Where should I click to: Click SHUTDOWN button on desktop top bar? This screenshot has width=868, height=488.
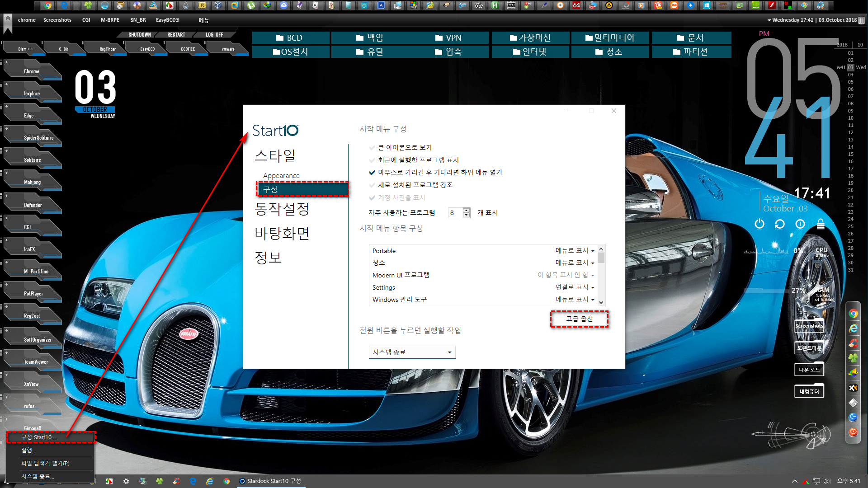coord(139,35)
